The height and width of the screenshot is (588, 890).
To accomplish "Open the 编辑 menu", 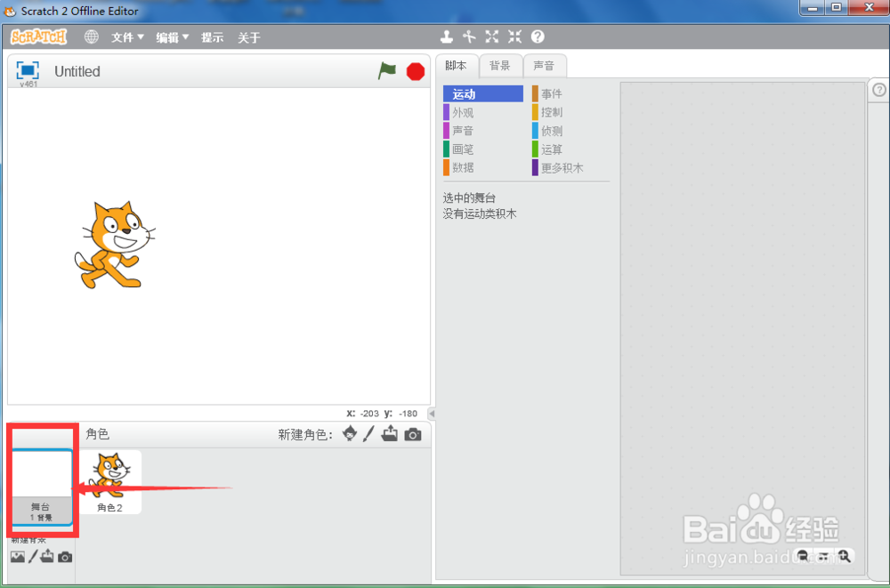I will coord(172,37).
